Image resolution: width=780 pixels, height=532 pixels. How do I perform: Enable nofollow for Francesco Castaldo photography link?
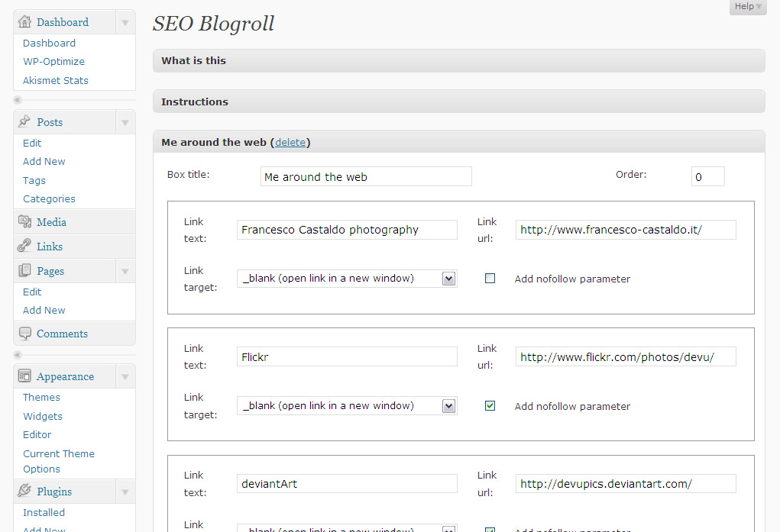coord(490,279)
